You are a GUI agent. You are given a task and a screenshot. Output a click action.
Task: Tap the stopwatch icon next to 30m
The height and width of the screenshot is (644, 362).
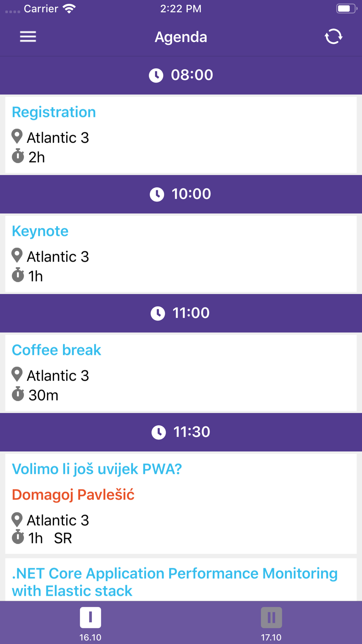click(x=18, y=394)
